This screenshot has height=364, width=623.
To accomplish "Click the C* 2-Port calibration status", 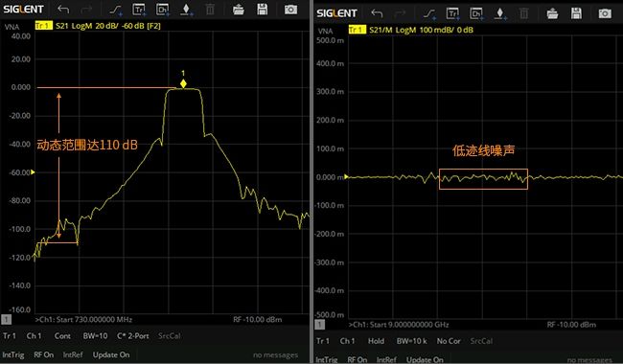I will coord(133,336).
